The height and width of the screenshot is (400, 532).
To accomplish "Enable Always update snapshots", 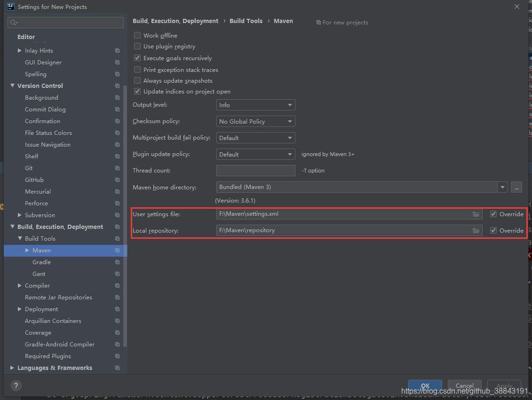I will [x=137, y=80].
